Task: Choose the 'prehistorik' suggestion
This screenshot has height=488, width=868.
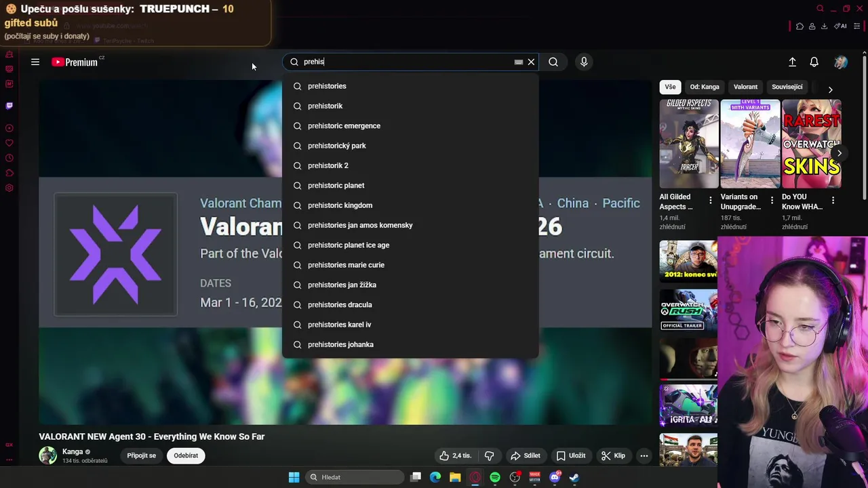Action: [410, 106]
